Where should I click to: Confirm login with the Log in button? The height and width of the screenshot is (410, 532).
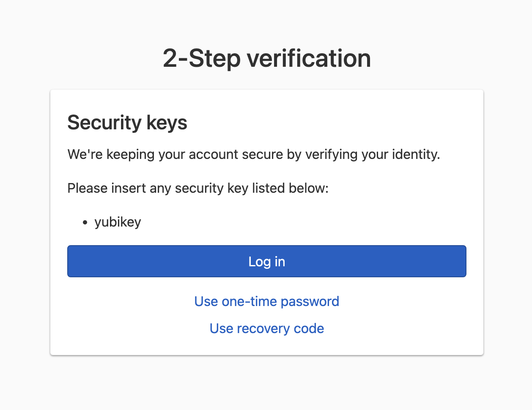266,261
